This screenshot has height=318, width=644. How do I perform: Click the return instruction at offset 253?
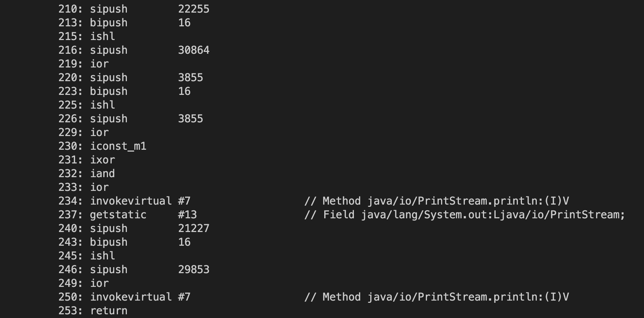coord(109,311)
